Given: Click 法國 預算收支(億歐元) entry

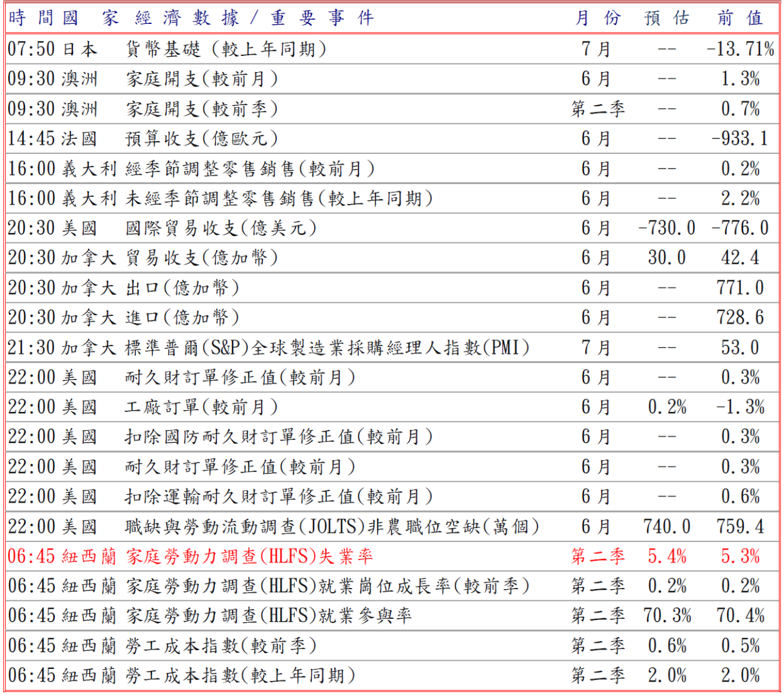Looking at the screenshot, I should point(392,139).
